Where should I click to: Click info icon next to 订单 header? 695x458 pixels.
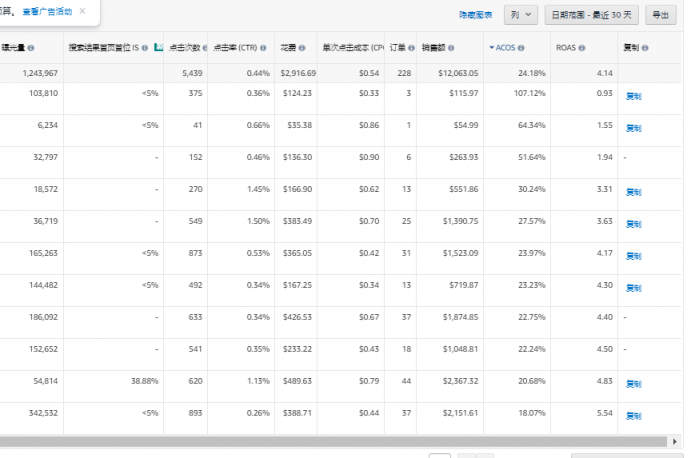[411, 48]
